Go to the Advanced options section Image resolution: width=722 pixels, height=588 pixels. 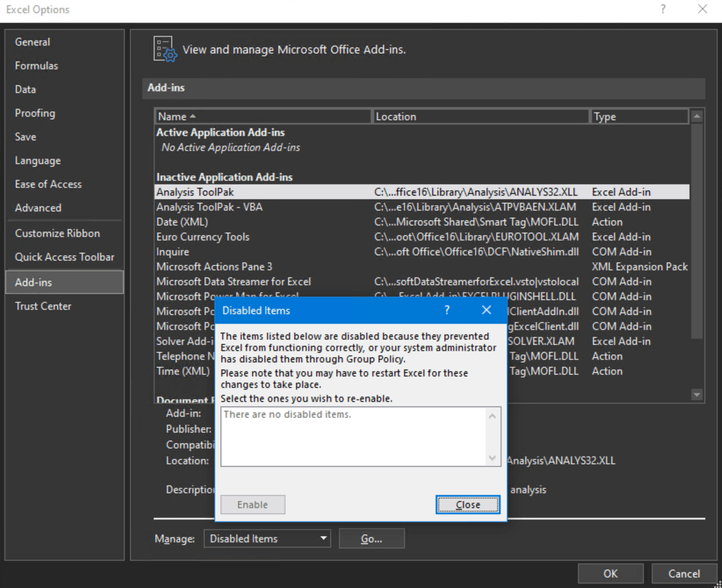[x=38, y=208]
